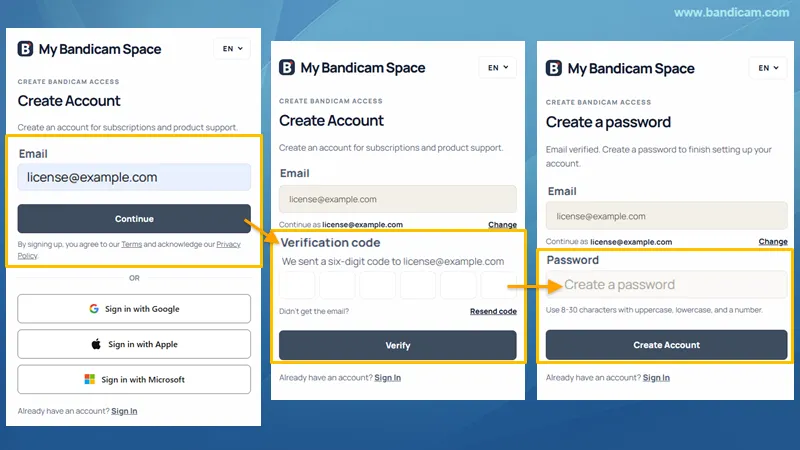
Task: Focus the Create a password field
Action: coord(666,284)
